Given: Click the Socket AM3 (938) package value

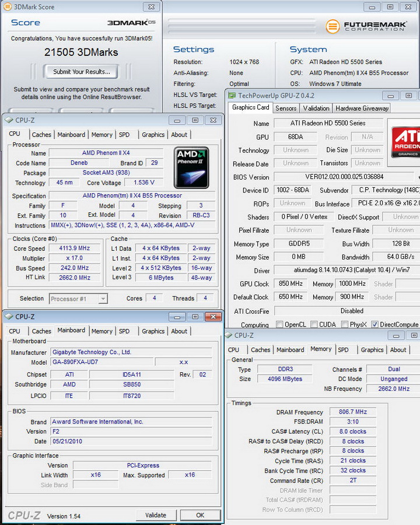Looking at the screenshot, I should pos(106,173).
